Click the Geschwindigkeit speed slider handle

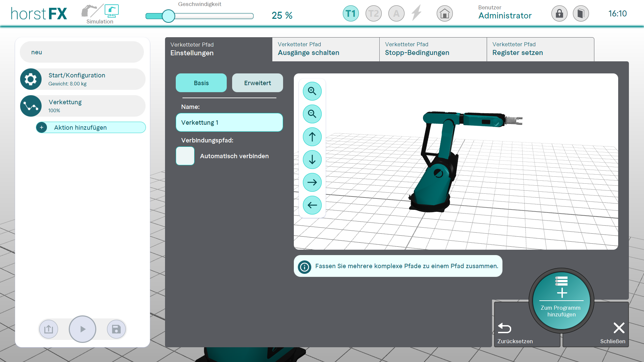[x=168, y=16]
